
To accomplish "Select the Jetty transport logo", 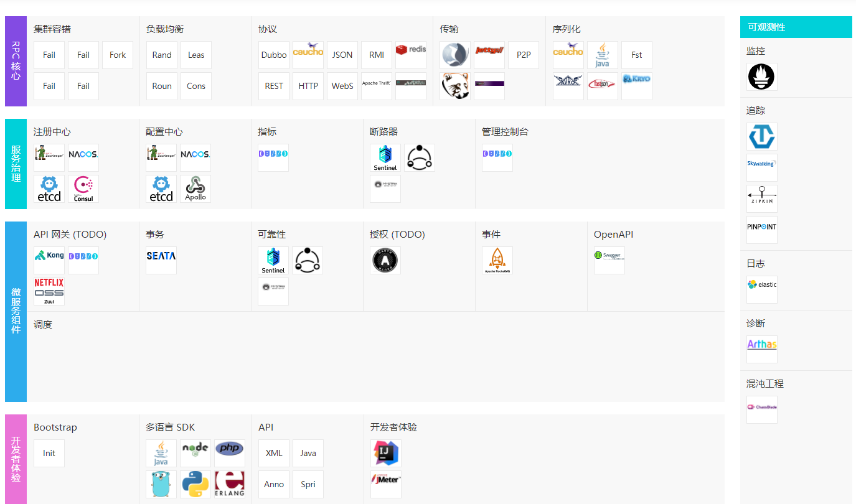I will tap(489, 55).
